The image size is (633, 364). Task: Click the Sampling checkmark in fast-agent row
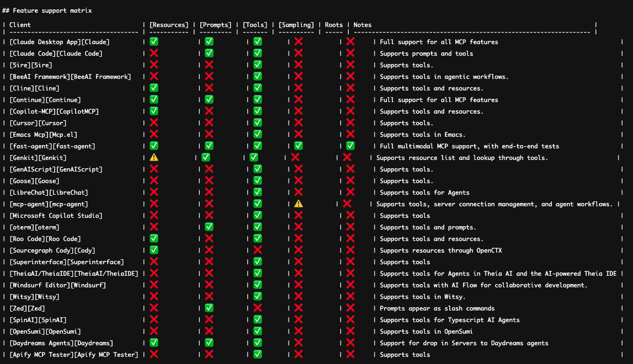[x=299, y=146]
